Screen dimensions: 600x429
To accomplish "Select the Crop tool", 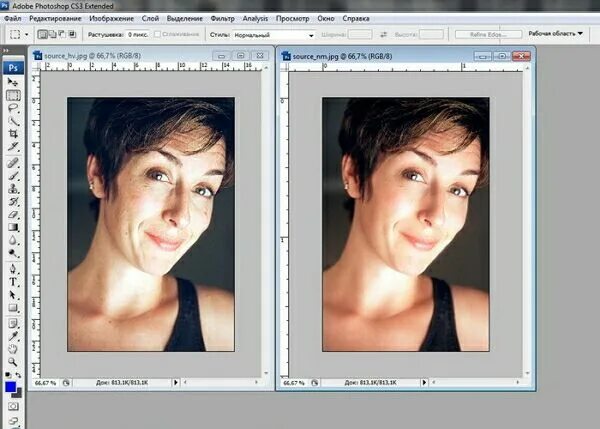I will point(13,134).
